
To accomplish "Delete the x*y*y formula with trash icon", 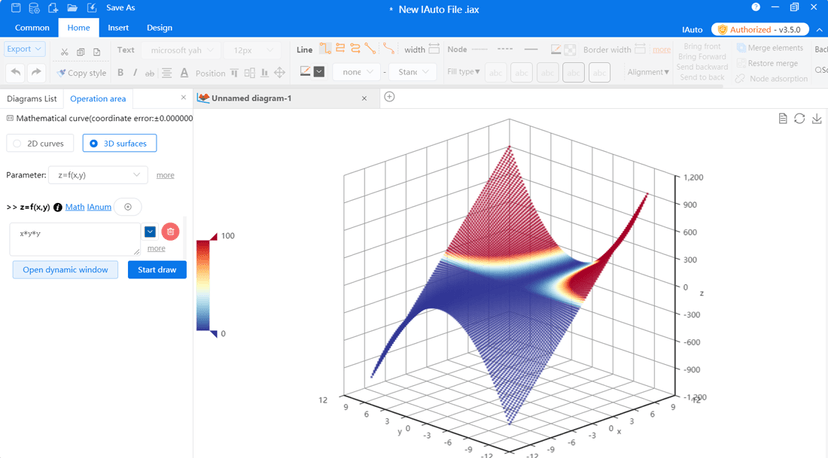I will [171, 231].
